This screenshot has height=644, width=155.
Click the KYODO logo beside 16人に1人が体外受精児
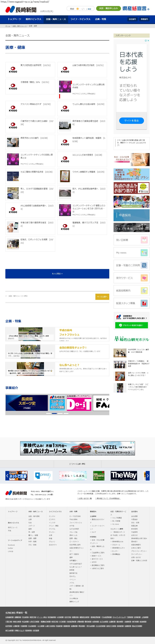(x=65, y=160)
